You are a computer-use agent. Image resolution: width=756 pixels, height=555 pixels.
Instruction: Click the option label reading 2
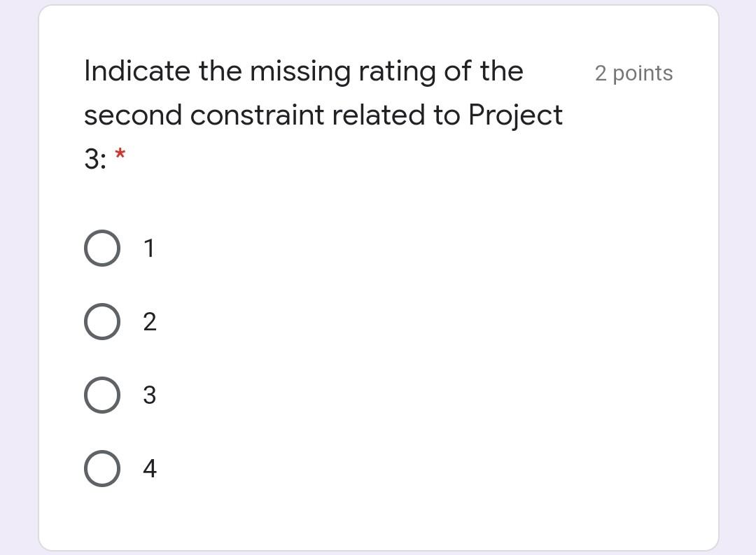[x=149, y=321]
